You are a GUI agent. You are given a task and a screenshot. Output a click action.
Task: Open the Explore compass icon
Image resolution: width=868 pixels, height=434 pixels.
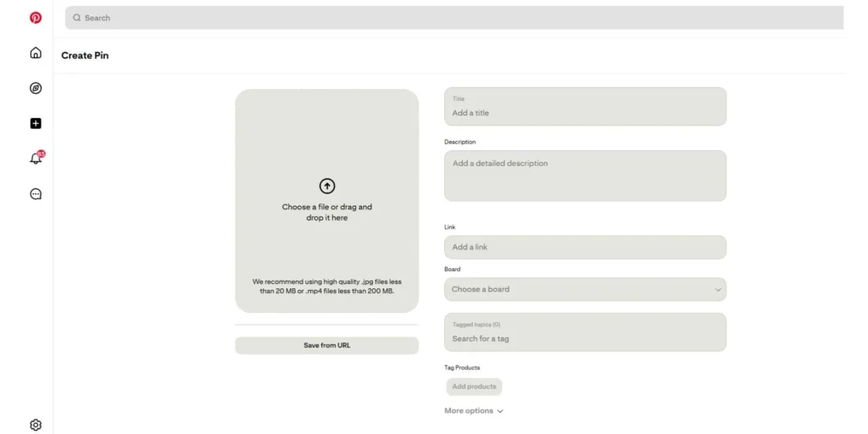(x=36, y=88)
